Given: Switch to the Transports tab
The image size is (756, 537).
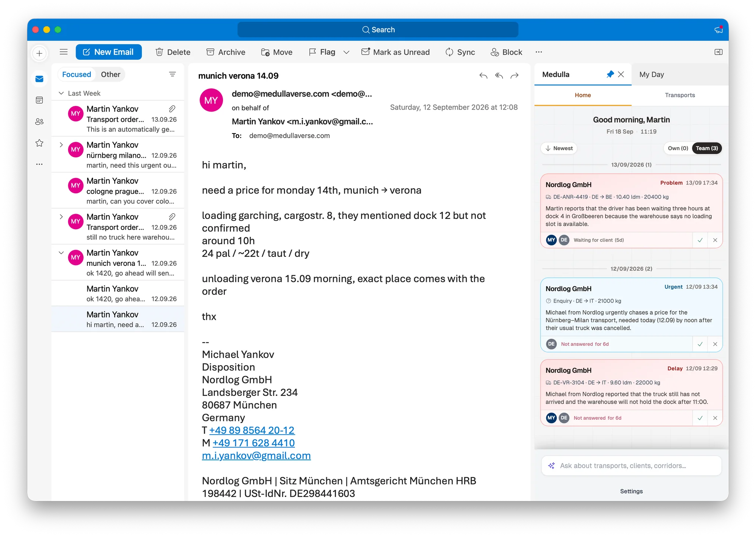Looking at the screenshot, I should click(680, 95).
